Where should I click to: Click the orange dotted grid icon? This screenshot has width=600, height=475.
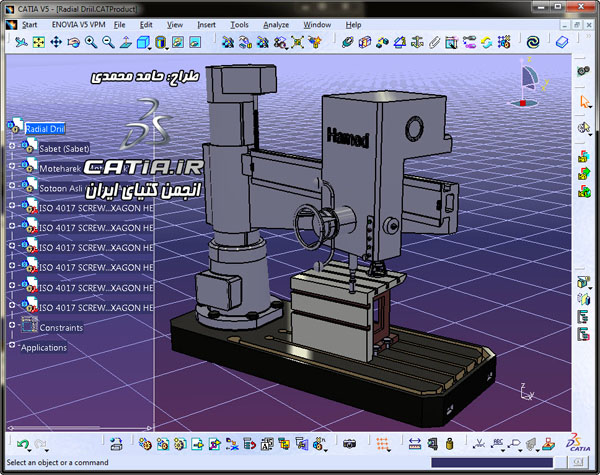tap(382, 444)
